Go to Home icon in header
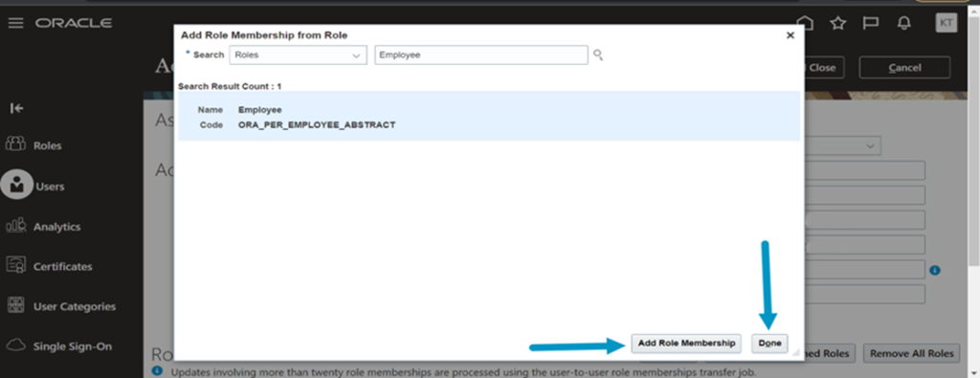 pyautogui.click(x=806, y=23)
